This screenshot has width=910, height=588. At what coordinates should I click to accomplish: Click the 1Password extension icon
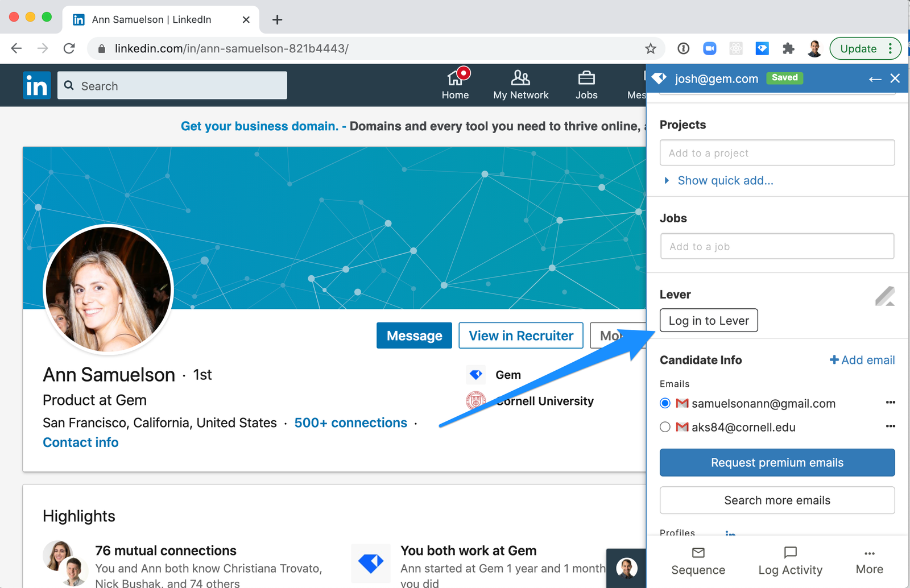(684, 49)
